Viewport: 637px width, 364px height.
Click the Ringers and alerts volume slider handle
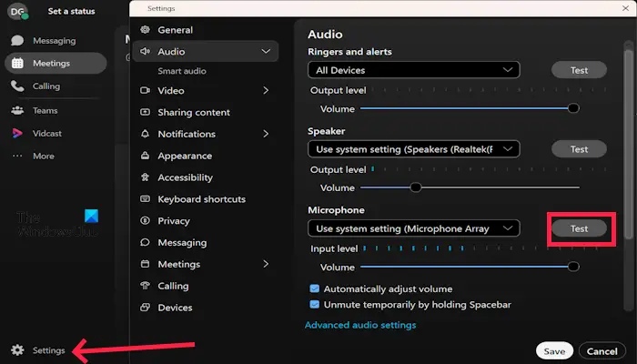tap(573, 108)
